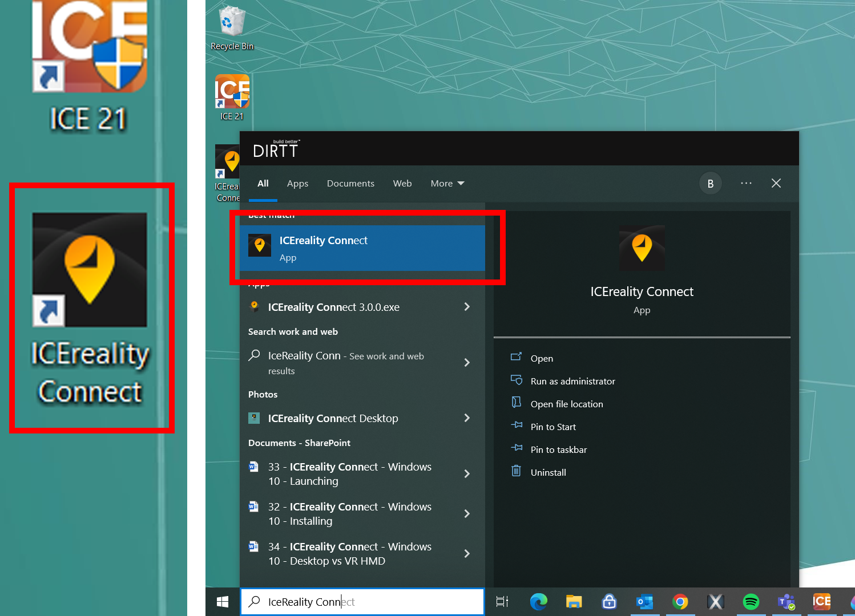Select the ICEreality Connect best match result
The height and width of the screenshot is (616, 855).
coord(362,248)
